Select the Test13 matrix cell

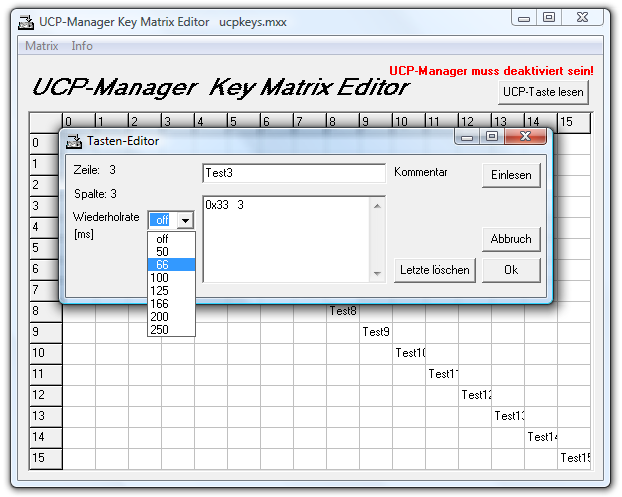[x=508, y=416]
